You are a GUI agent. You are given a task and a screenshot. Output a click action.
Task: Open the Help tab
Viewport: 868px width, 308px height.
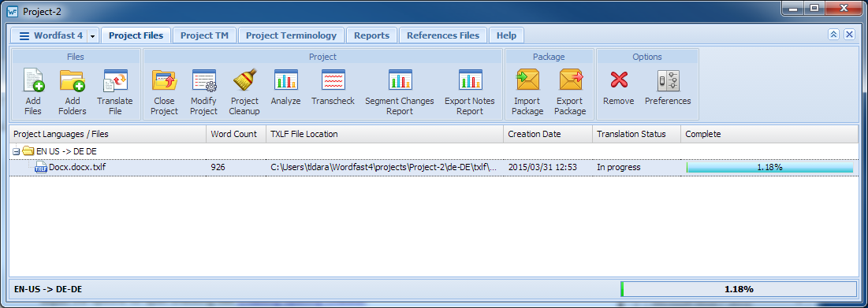click(506, 35)
